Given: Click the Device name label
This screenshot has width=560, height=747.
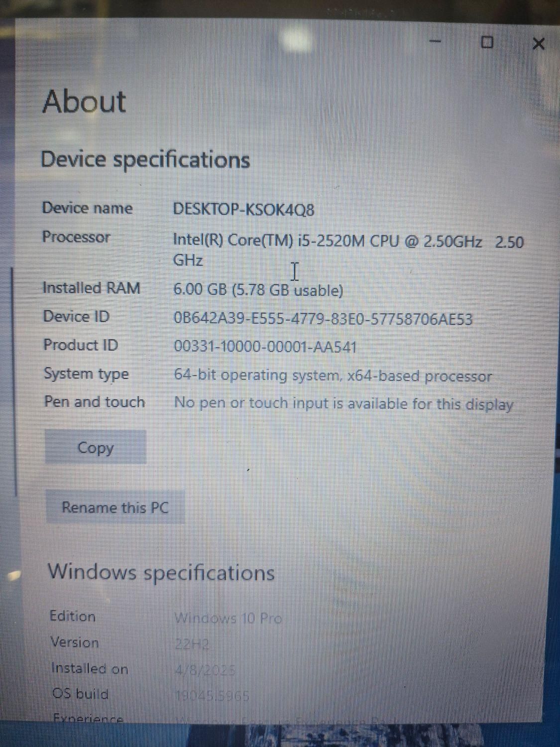Looking at the screenshot, I should point(87,208).
